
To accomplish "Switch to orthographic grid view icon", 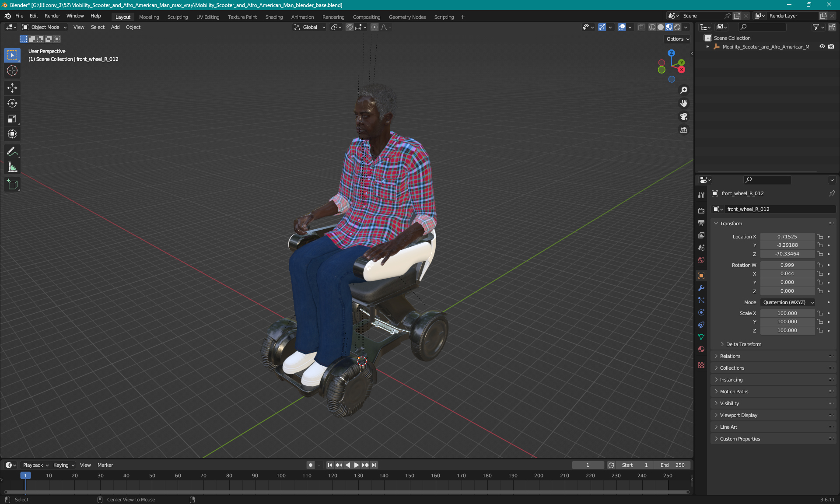I will (683, 130).
